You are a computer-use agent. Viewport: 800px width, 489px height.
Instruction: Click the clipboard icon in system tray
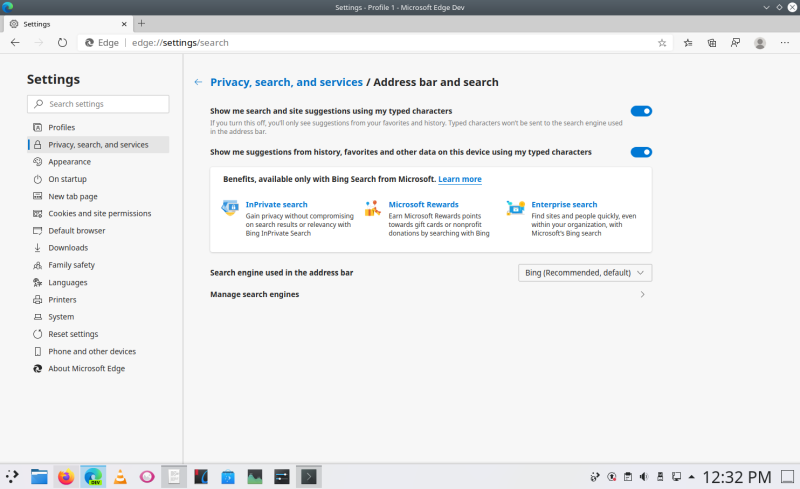(x=628, y=477)
